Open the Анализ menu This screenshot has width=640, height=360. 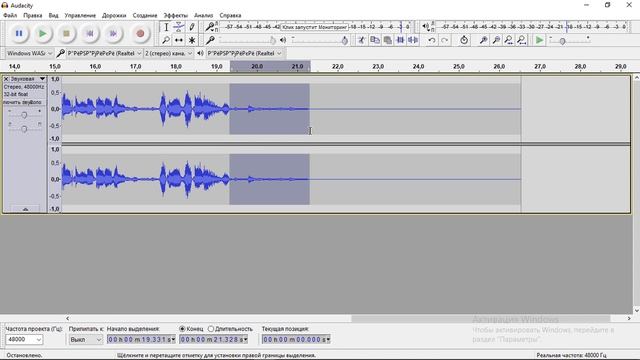pyautogui.click(x=203, y=15)
